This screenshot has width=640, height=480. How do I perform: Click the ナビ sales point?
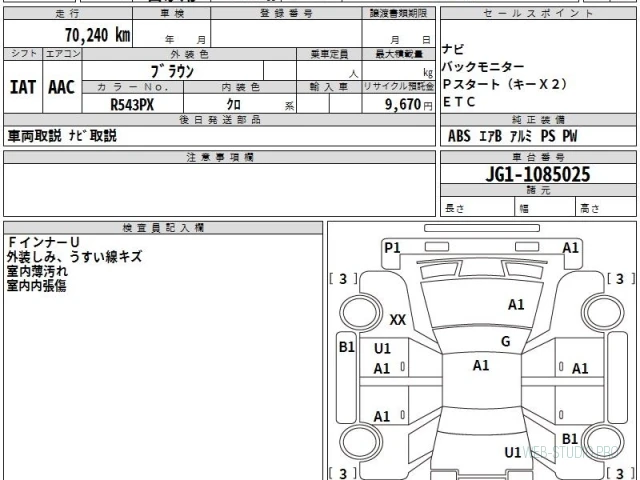453,49
